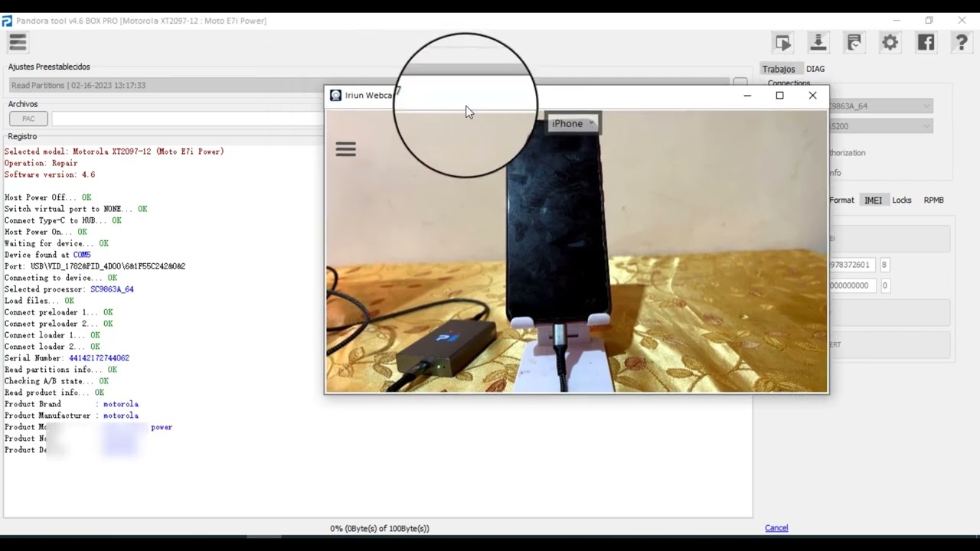Open the Facebook page icon
980x551 pixels.
tap(926, 43)
